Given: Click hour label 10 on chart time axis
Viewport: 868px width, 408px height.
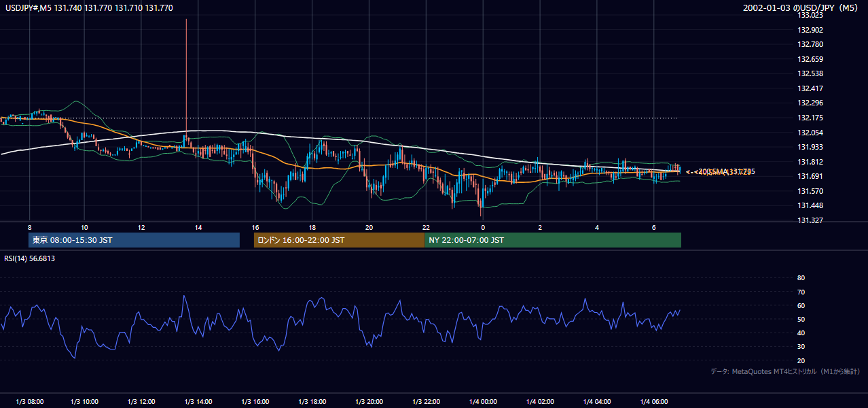Looking at the screenshot, I should click(84, 226).
